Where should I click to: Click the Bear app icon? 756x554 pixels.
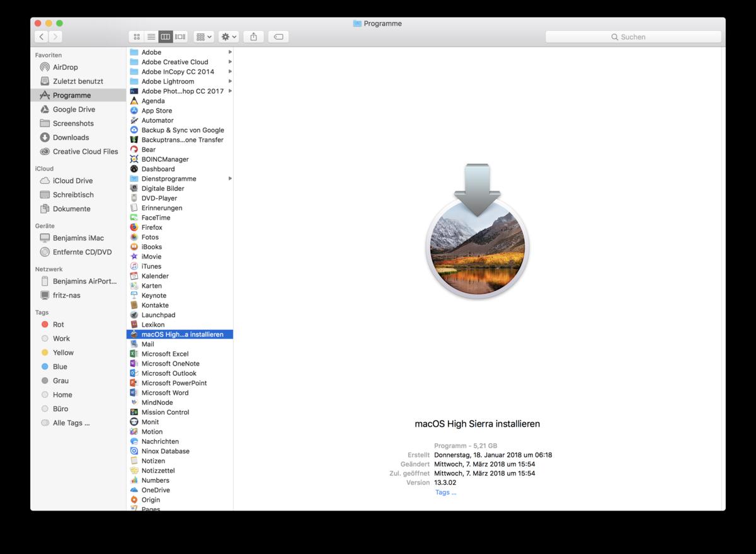134,150
